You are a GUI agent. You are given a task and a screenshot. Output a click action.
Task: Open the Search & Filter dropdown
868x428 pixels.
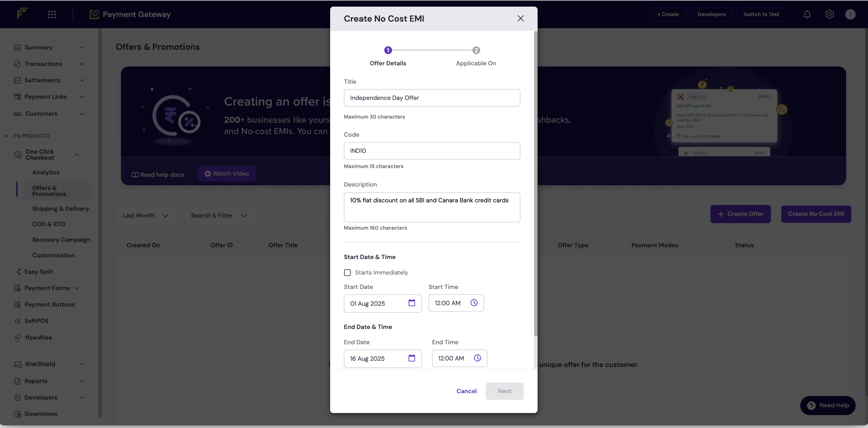(219, 216)
